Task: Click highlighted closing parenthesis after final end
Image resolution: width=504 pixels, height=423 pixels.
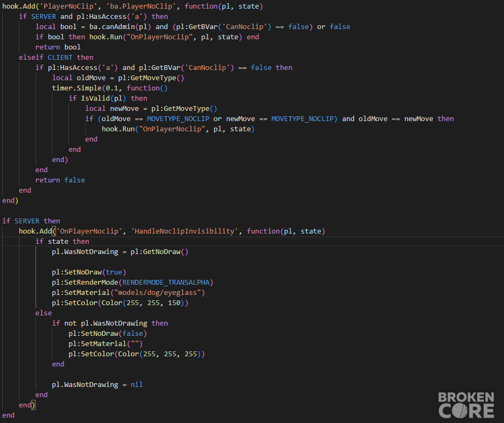Action: click(33, 405)
